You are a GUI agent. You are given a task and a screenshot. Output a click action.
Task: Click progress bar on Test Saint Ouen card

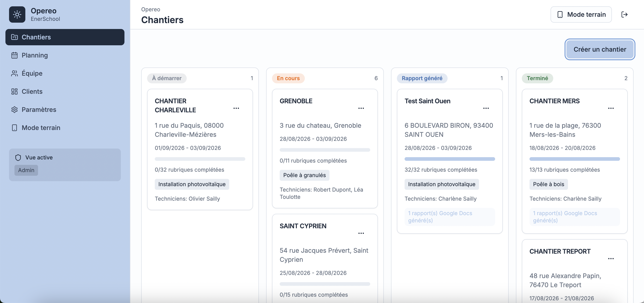click(x=449, y=159)
